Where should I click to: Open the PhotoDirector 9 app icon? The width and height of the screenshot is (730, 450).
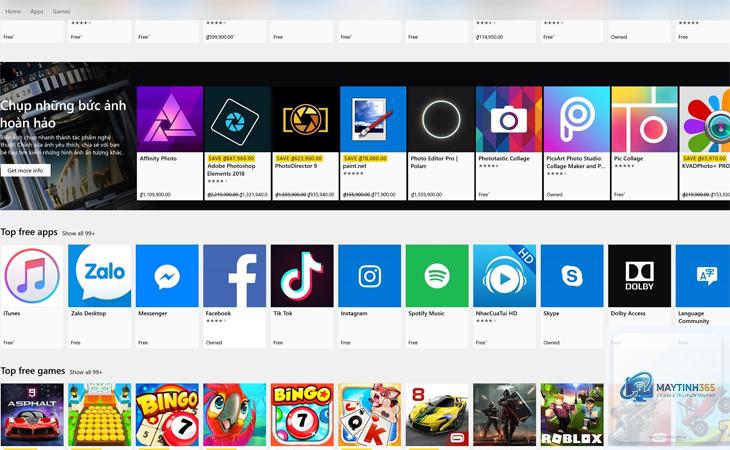click(305, 119)
